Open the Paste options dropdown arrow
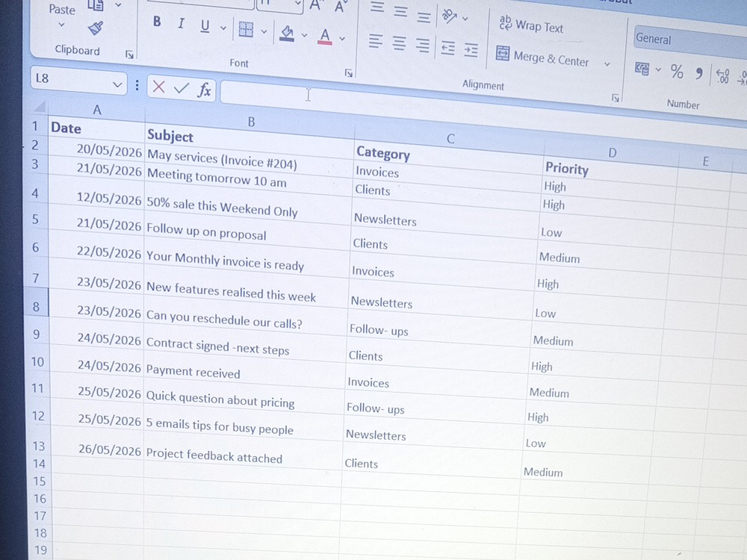 point(61,25)
